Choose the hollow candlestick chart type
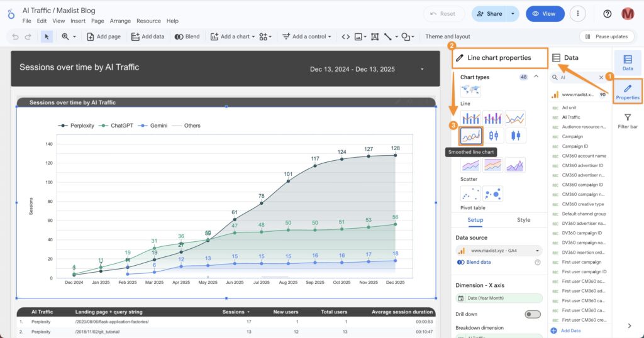The width and height of the screenshot is (644, 338). tap(493, 135)
